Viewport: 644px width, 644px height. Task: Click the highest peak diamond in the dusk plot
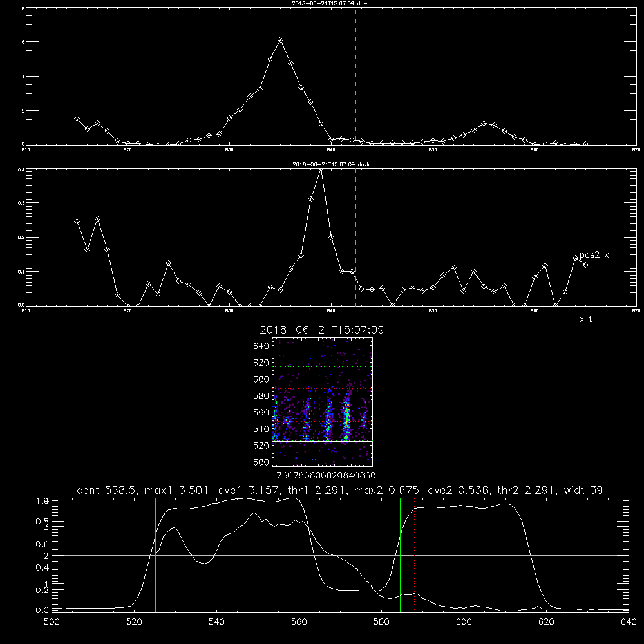[321, 169]
